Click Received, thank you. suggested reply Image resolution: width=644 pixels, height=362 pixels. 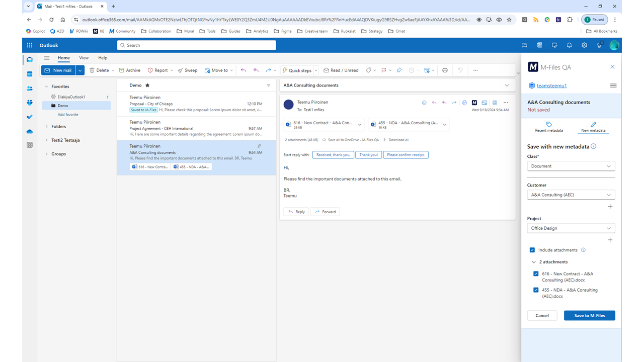tap(333, 155)
